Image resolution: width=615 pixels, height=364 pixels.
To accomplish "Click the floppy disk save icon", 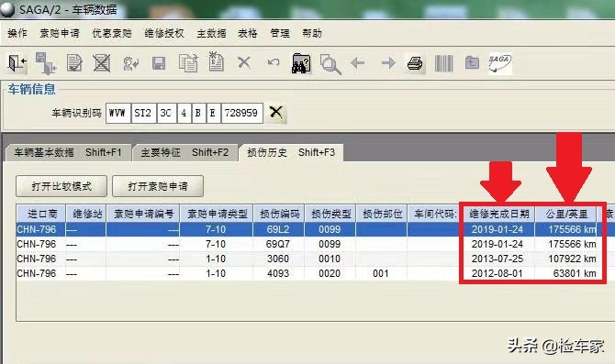I will coord(159,63).
